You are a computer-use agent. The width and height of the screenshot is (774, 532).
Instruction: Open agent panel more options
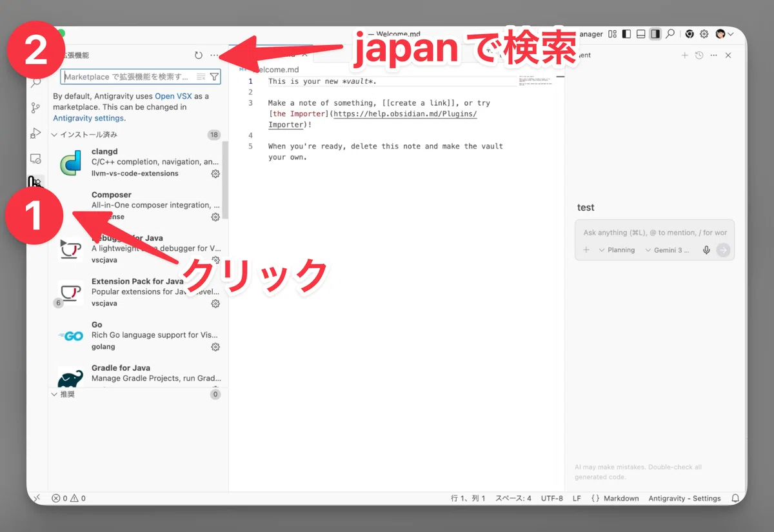[713, 55]
